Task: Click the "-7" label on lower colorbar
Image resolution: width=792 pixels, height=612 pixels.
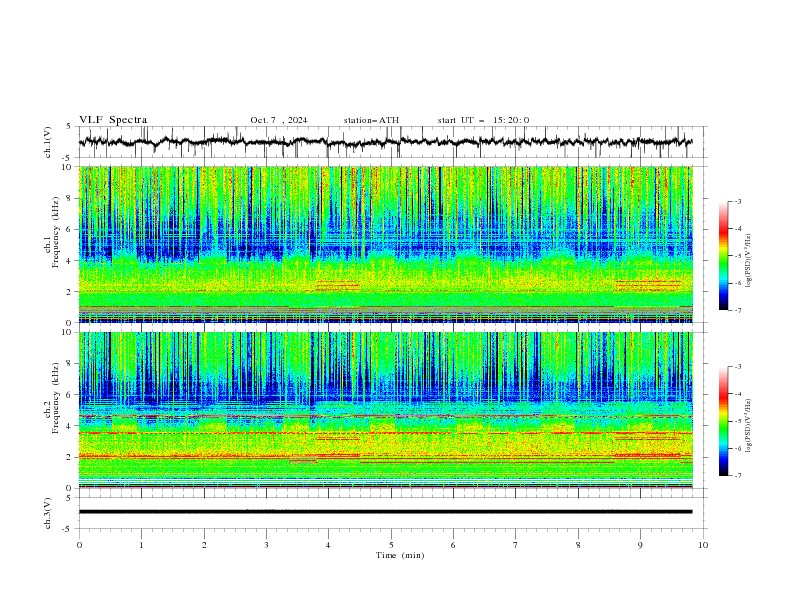Action: [x=738, y=475]
